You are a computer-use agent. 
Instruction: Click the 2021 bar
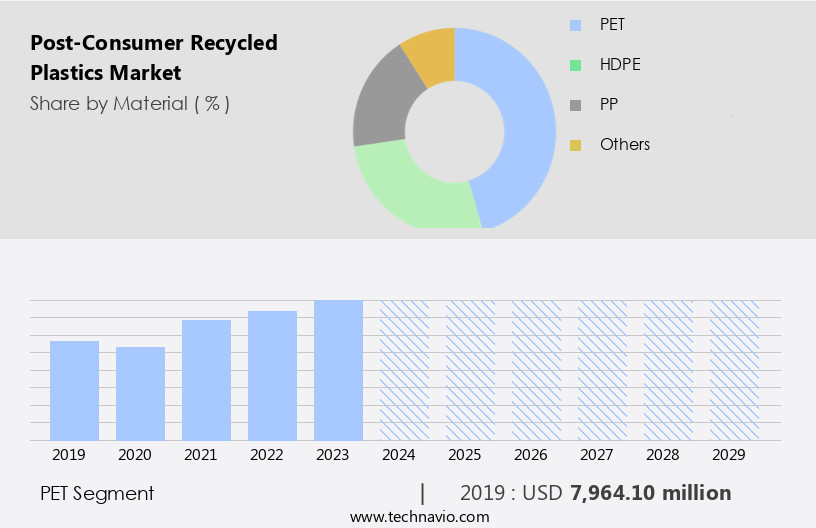coord(206,380)
